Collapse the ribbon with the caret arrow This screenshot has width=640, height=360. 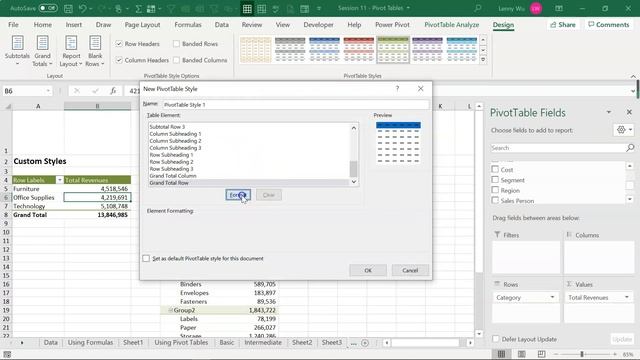633,76
